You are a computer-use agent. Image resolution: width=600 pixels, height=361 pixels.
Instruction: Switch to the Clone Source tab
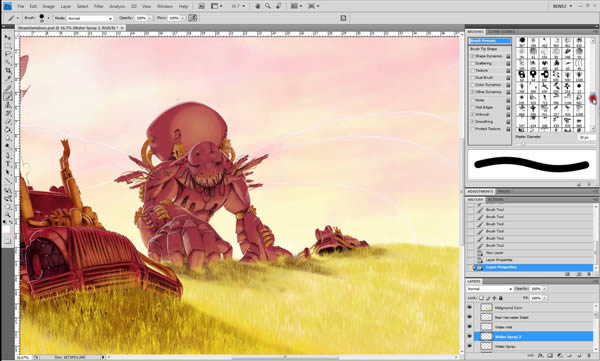click(501, 32)
